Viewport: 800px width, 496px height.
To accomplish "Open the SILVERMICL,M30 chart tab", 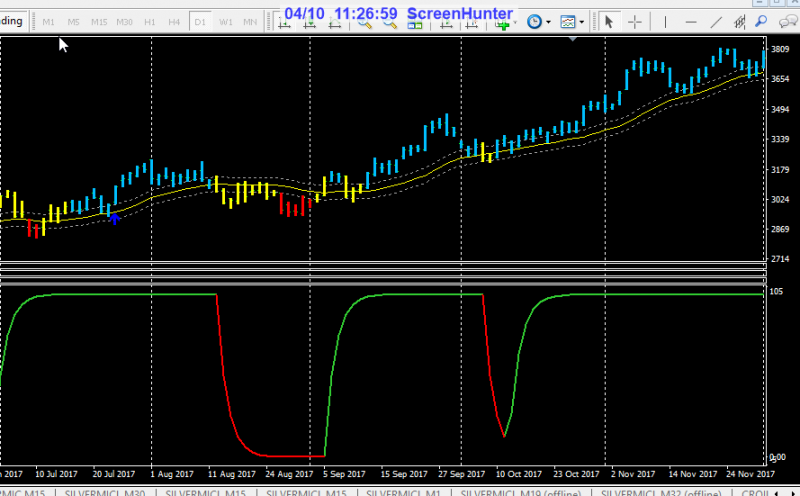I will pos(105,492).
